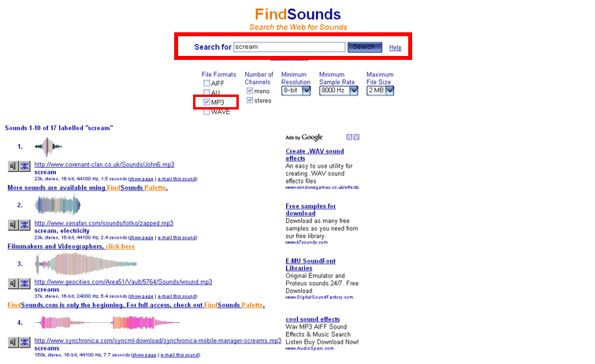Open the zapped.mp3 sound link
595x364 pixels.
point(104,223)
